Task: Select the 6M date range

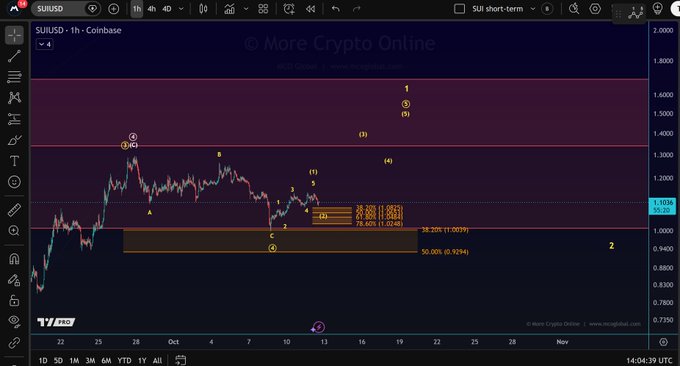Action: 106,360
